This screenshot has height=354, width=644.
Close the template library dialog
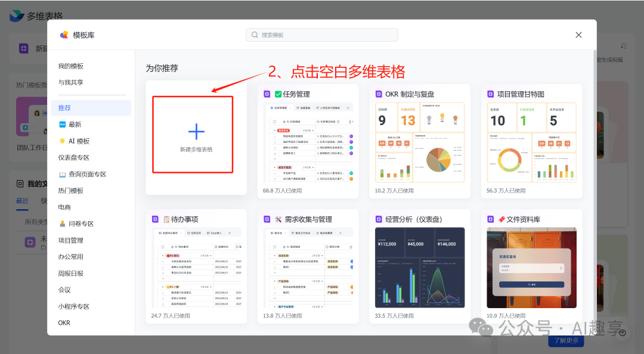578,35
